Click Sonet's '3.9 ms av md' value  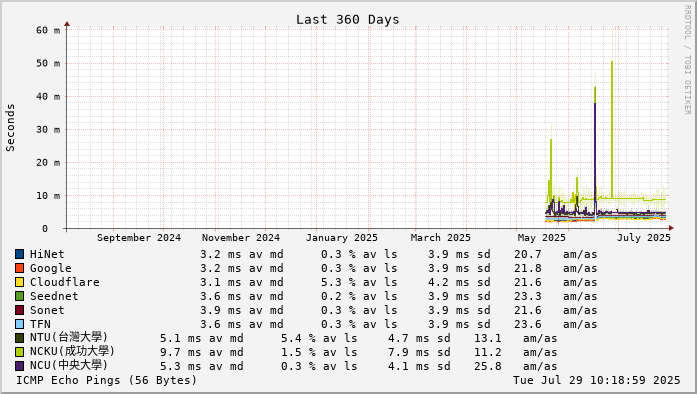pos(242,310)
